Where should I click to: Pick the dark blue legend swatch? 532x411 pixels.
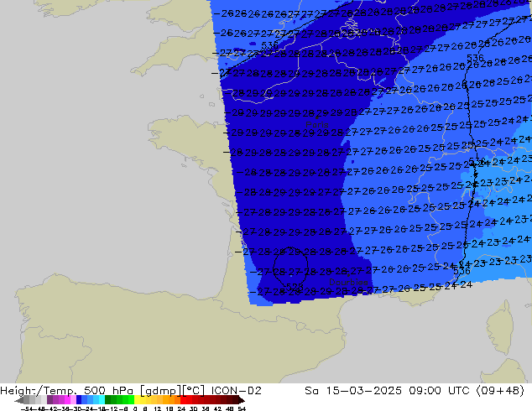tap(79, 400)
